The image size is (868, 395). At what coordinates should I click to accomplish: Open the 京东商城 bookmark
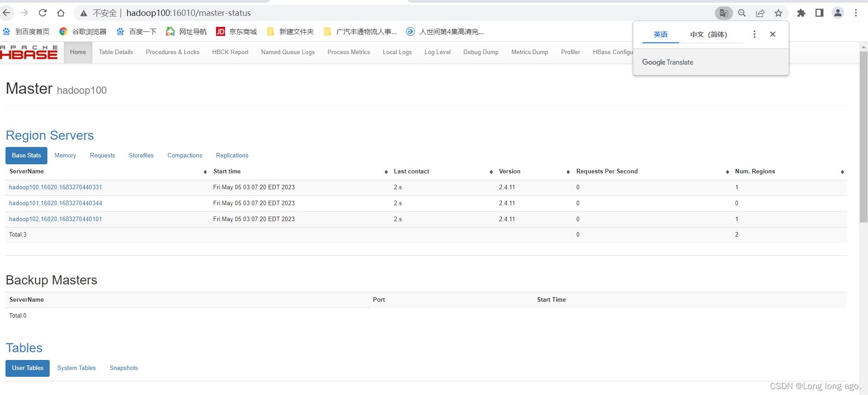point(236,31)
